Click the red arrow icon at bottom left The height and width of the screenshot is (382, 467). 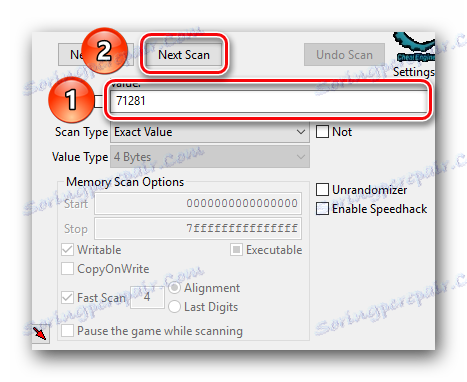41,333
